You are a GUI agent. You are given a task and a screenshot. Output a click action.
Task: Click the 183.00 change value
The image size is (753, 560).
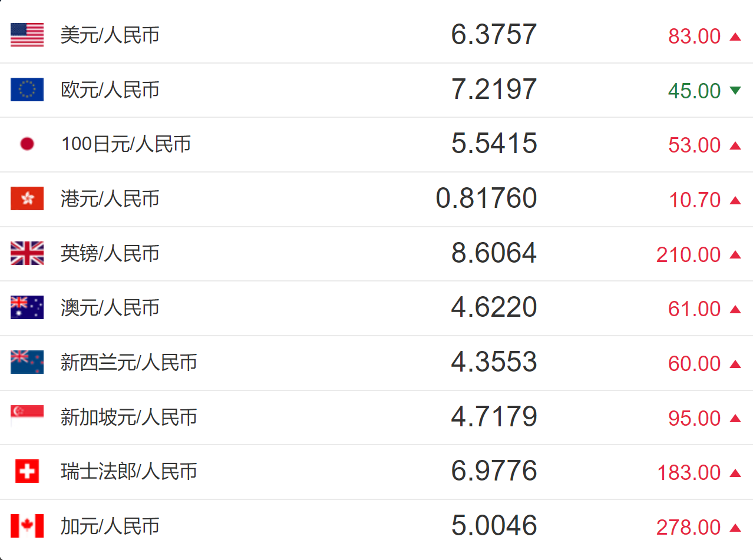pos(689,473)
